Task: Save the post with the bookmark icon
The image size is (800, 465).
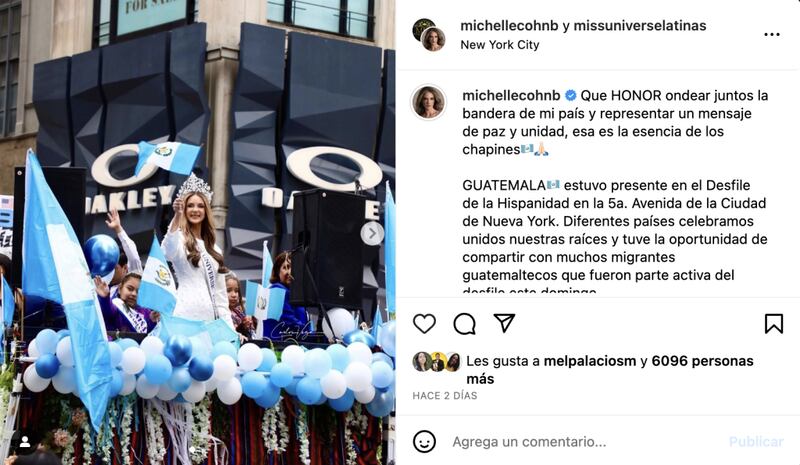Action: [x=773, y=324]
